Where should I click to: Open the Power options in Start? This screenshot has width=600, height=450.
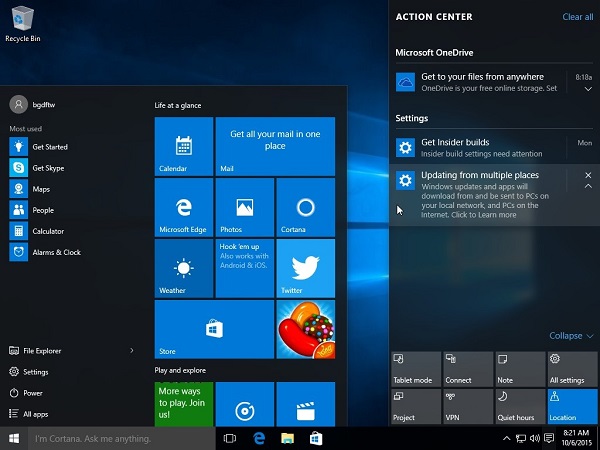coord(26,393)
